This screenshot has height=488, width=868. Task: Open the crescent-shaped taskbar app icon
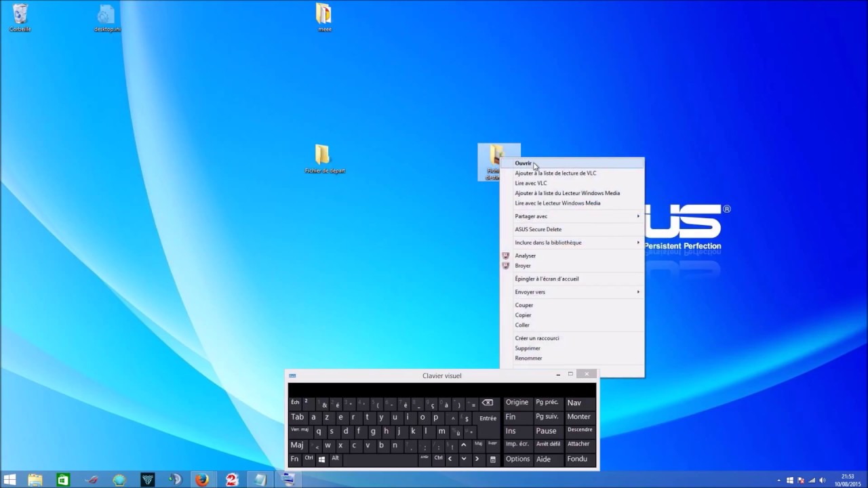coord(175,480)
